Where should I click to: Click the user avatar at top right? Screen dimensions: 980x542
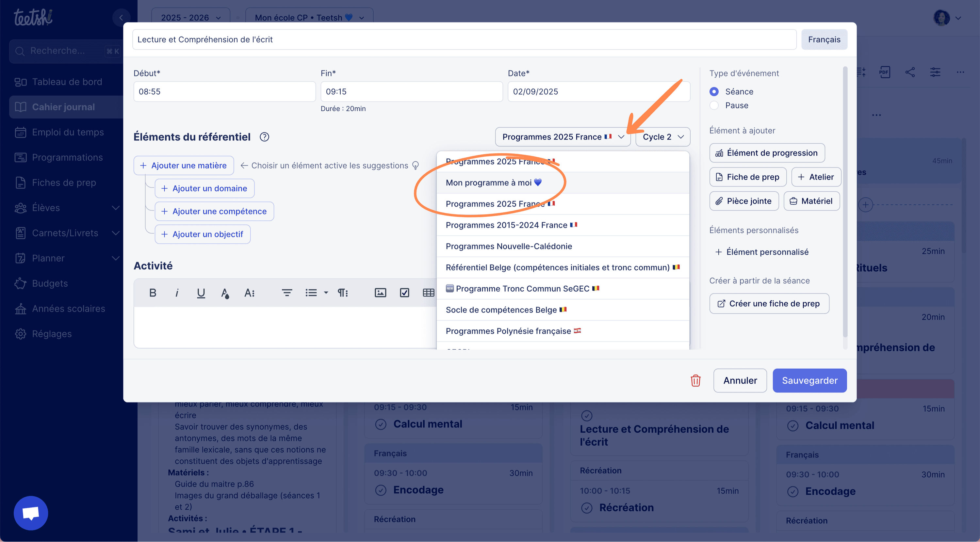point(941,18)
